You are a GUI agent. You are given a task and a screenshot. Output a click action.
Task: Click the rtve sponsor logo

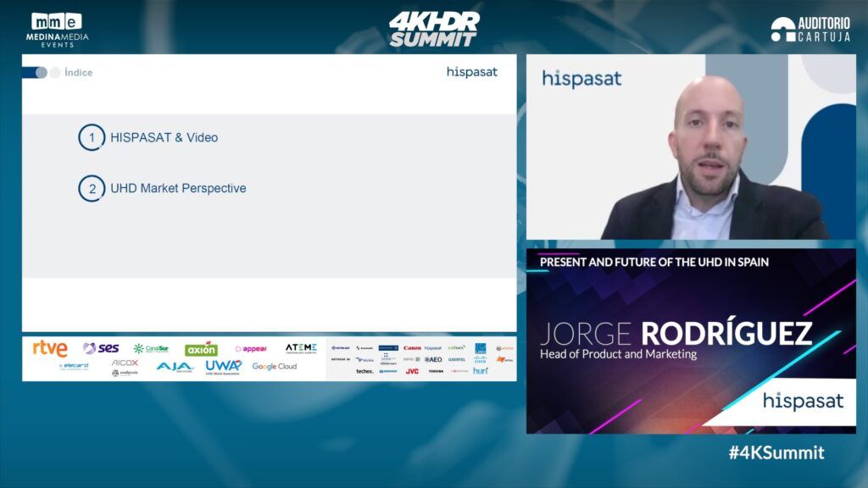tap(50, 348)
